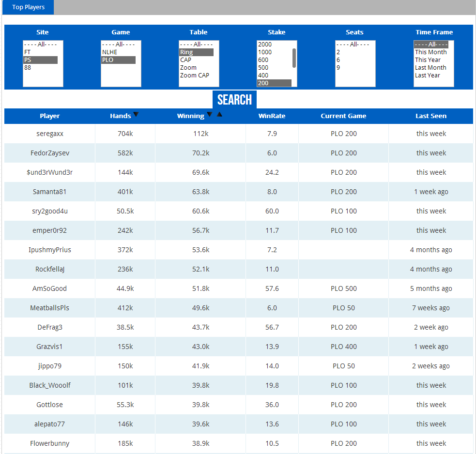476x454 pixels.
Task: Select 600 in the Stake list
Action: [x=275, y=60]
